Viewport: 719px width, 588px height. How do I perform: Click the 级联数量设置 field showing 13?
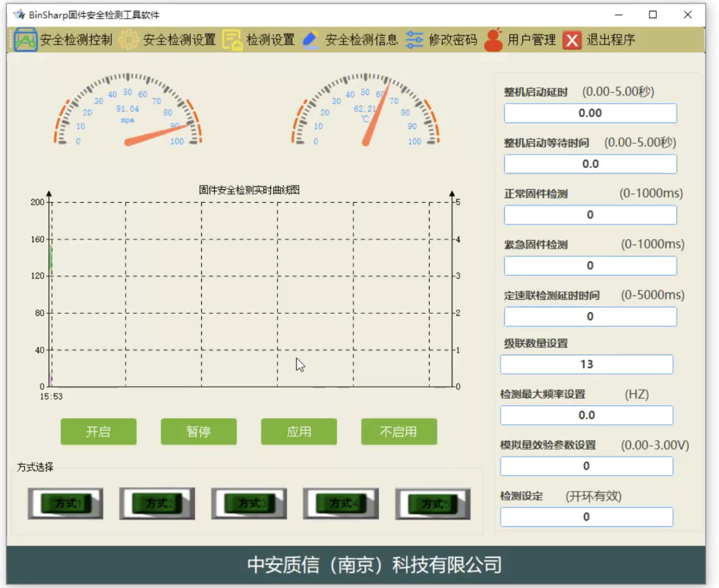[x=586, y=364]
